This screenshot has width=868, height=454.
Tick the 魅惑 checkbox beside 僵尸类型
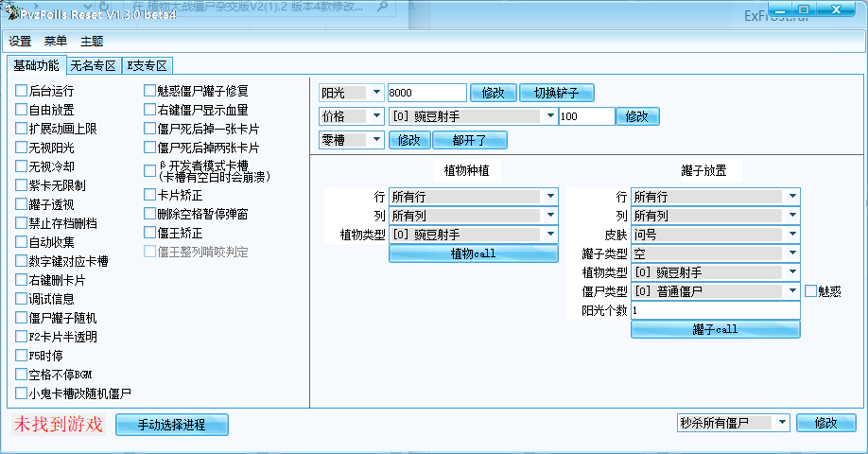tap(811, 291)
